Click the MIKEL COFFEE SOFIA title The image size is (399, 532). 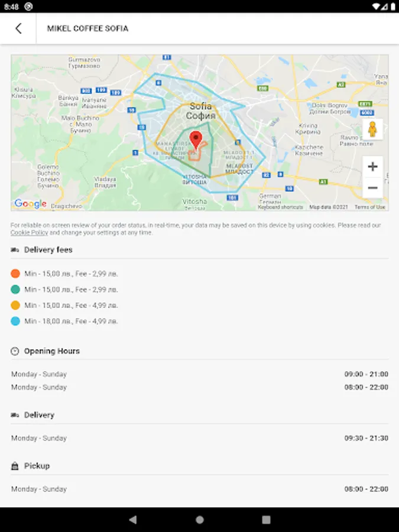pos(87,28)
